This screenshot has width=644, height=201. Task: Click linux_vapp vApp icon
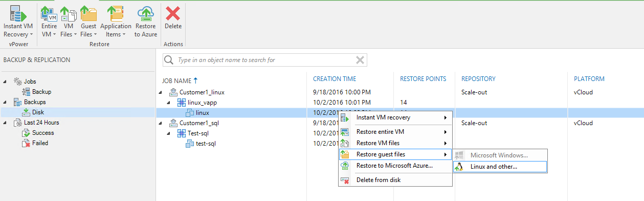coord(182,103)
